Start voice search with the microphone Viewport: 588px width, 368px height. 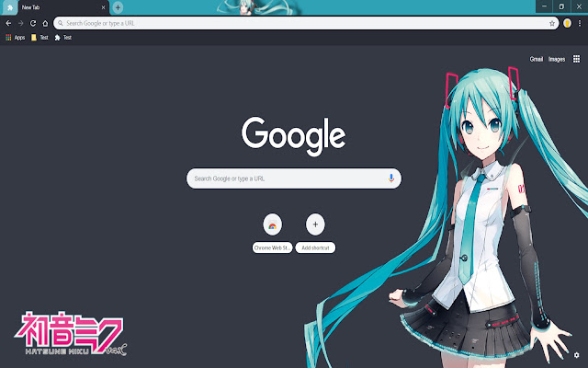[x=391, y=178]
